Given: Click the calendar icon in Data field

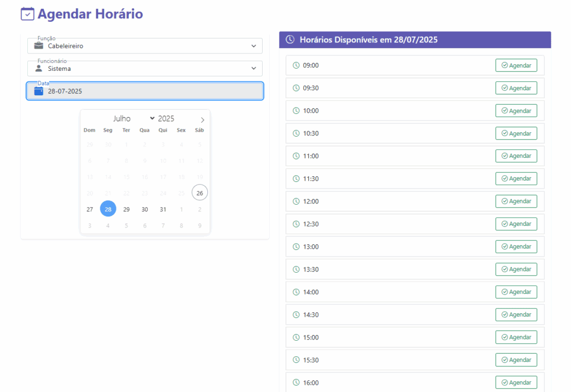Looking at the screenshot, I should point(38,91).
